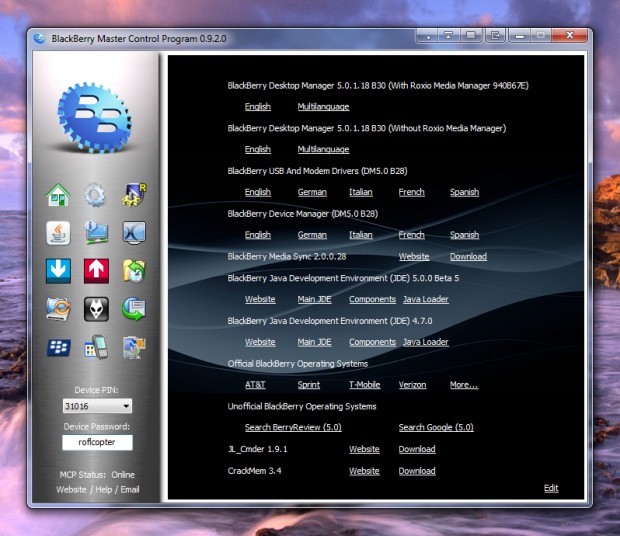Click the Verizon operating systems link

pos(412,385)
